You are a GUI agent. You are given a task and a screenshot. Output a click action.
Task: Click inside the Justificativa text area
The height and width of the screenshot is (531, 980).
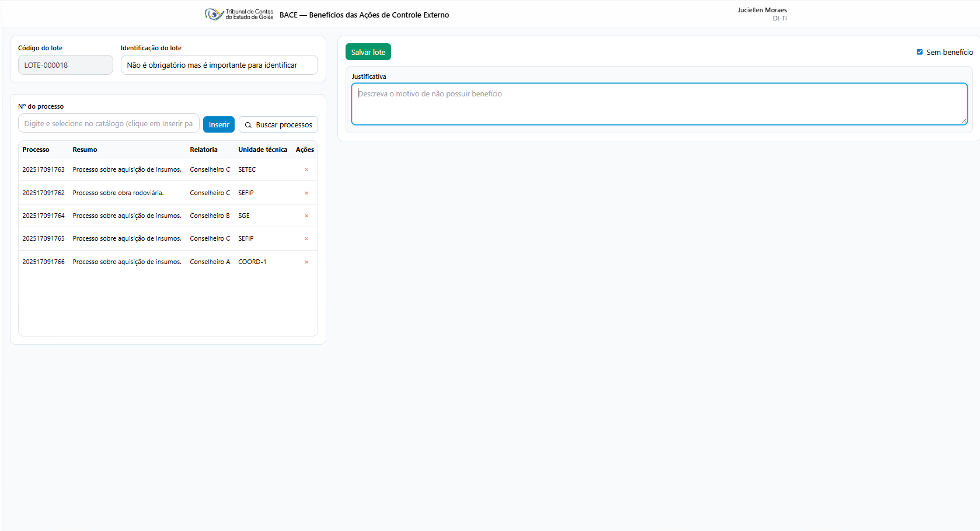coord(659,104)
